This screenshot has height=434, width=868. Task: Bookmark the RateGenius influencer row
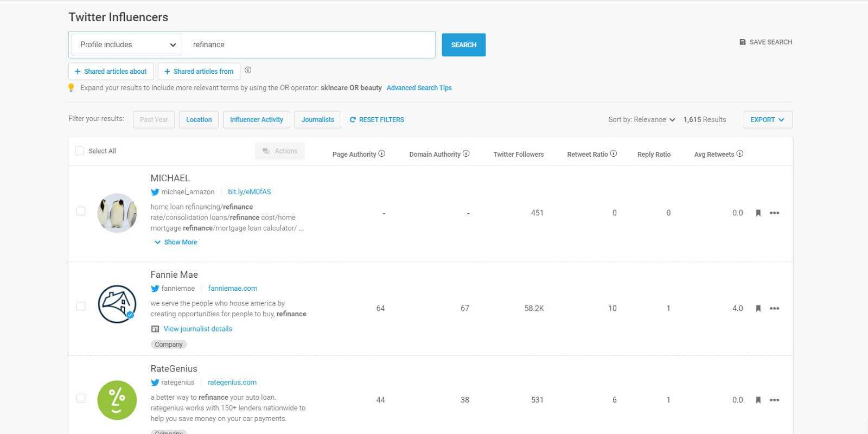(758, 400)
